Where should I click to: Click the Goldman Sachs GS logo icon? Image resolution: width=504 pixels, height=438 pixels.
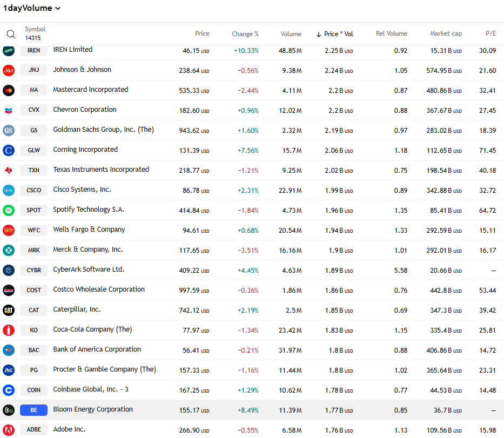(x=9, y=130)
